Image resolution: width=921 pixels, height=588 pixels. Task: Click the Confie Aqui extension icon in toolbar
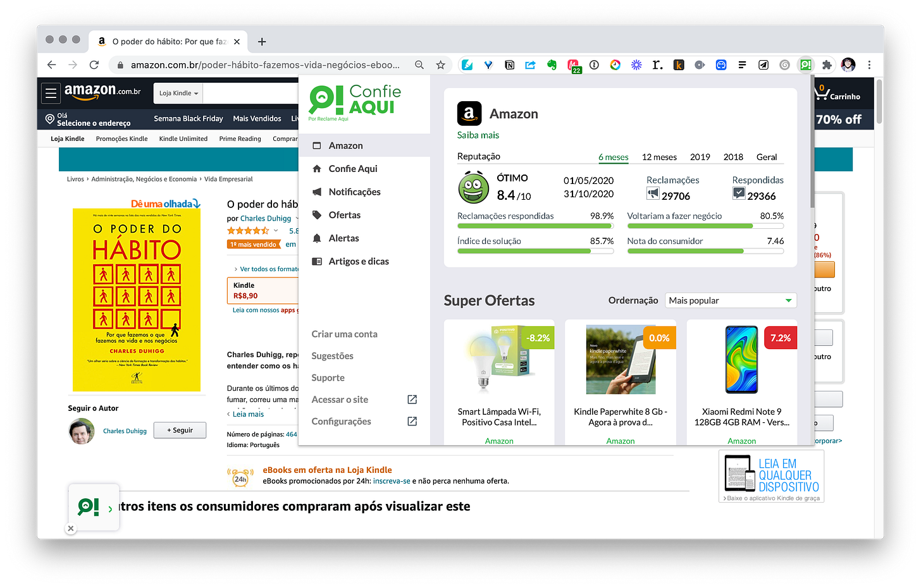tap(805, 64)
